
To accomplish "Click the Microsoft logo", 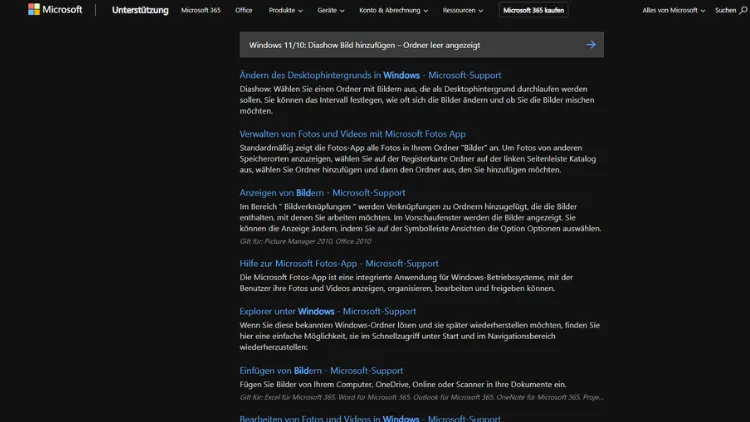I will [x=55, y=10].
